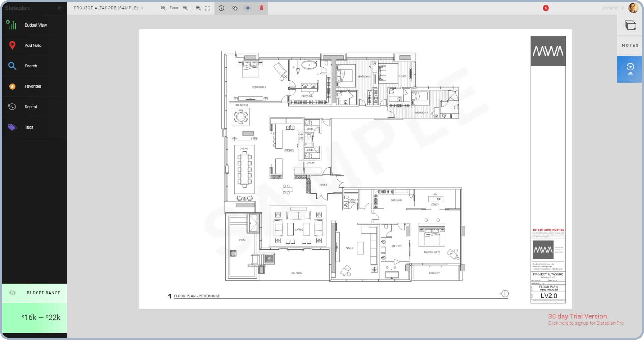Click the blue location beacon button
Screen dimensions: 644x340
tap(630, 69)
